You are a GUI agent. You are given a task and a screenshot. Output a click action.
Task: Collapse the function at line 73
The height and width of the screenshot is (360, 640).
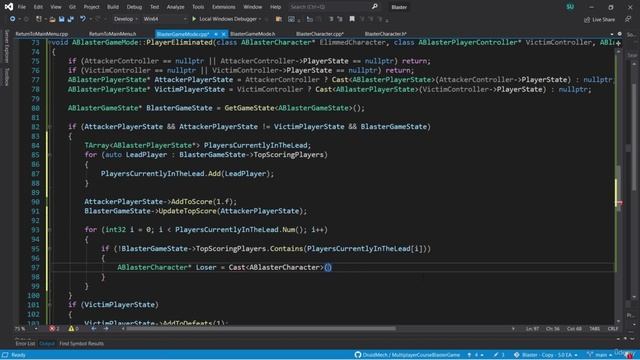tap(49, 42)
